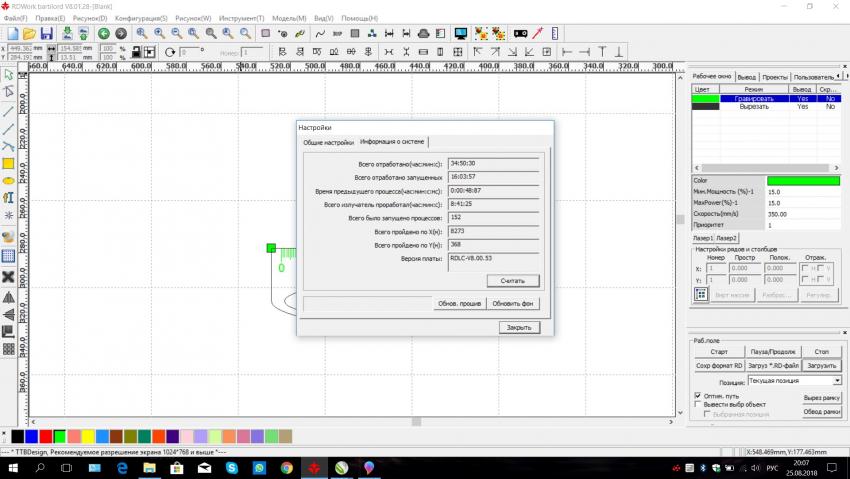
Task: Click the undo green arrow icon
Action: click(103, 34)
